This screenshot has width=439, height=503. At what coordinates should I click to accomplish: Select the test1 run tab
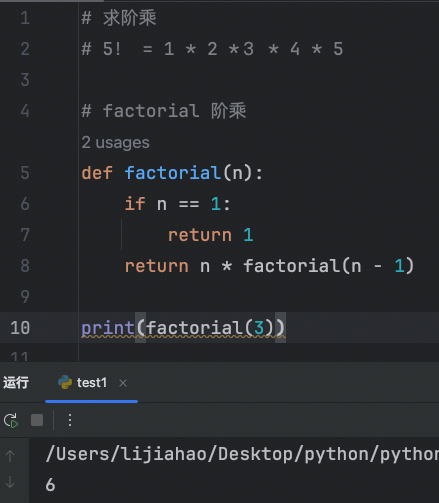pyautogui.click(x=91, y=383)
